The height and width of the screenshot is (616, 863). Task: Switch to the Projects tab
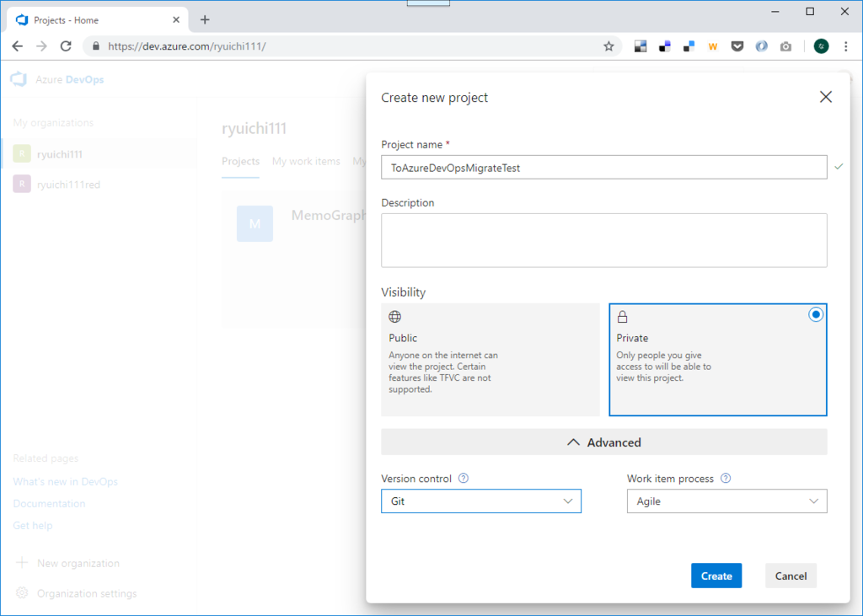(x=240, y=161)
